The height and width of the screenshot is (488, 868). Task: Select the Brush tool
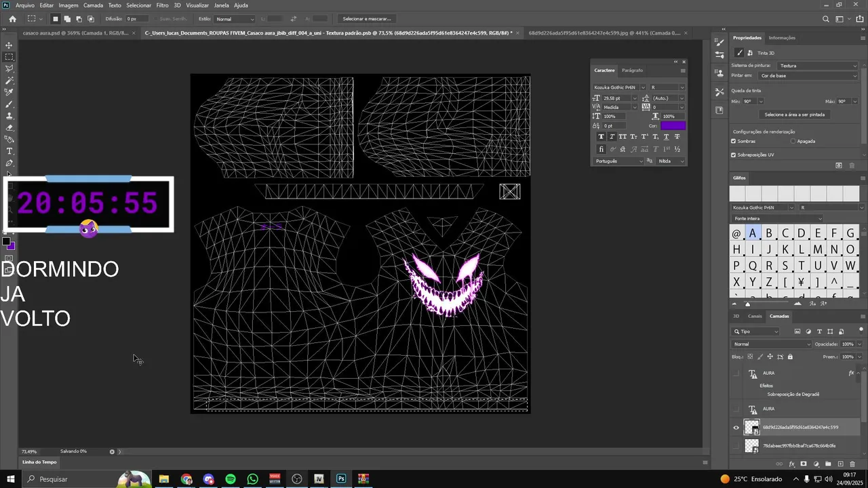(9, 104)
